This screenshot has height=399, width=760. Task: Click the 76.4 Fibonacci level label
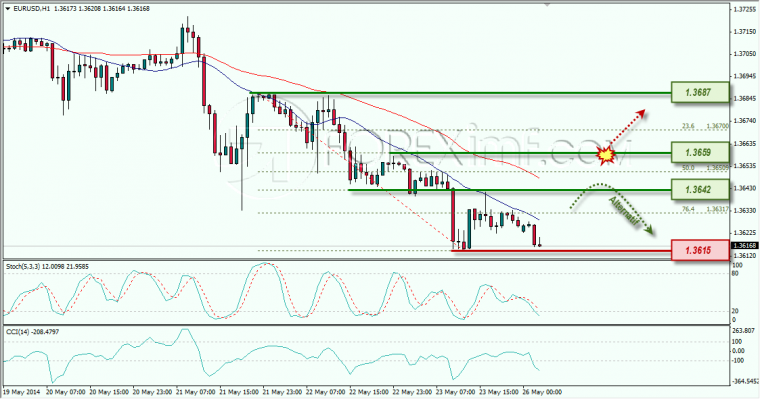pos(688,209)
